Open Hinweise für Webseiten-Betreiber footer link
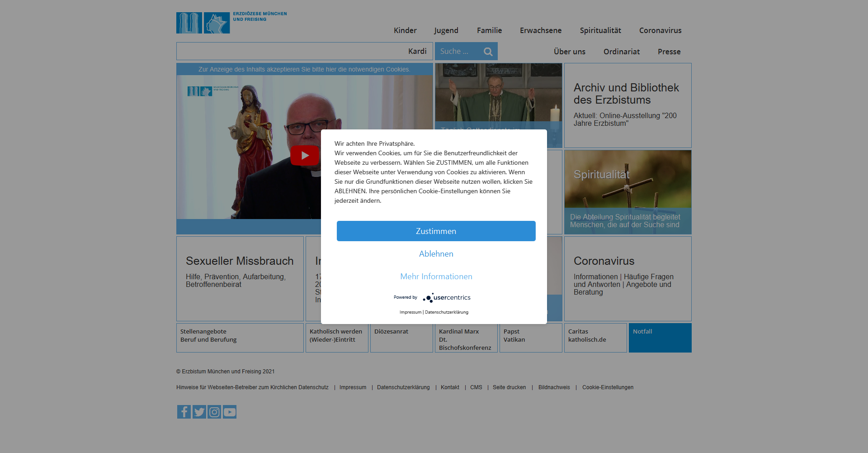 pos(252,387)
